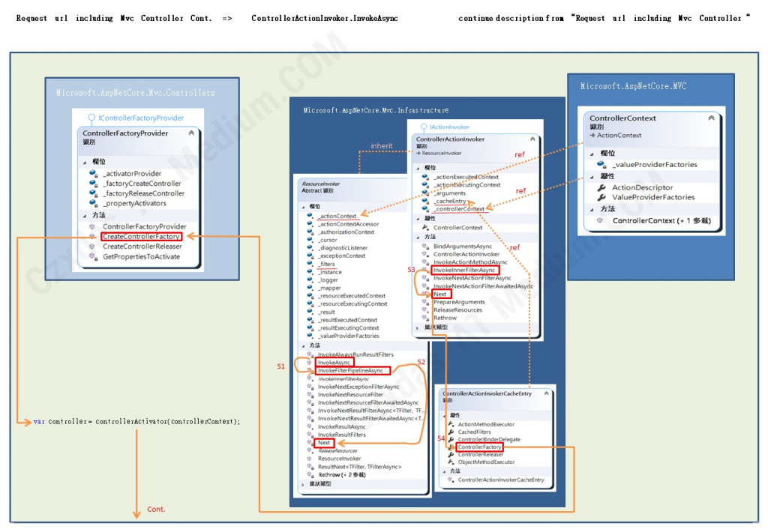Screen dimensions: 768x532
Task: Select the InvokeFilterPipelineAsync method
Action: [x=351, y=370]
